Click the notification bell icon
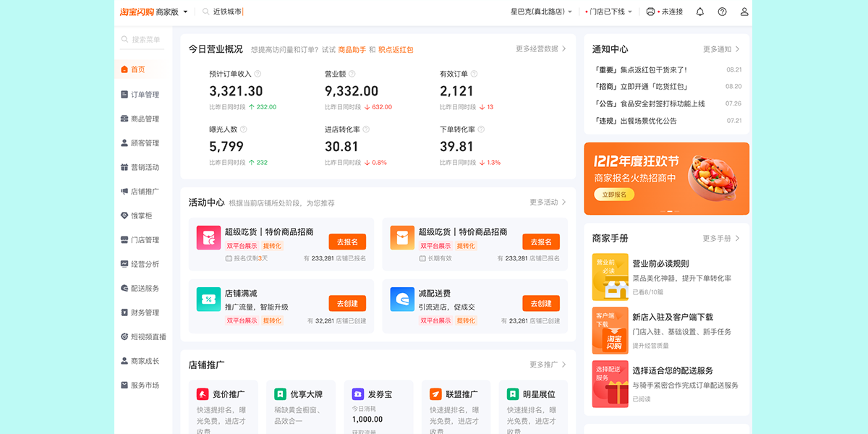 click(x=699, y=12)
